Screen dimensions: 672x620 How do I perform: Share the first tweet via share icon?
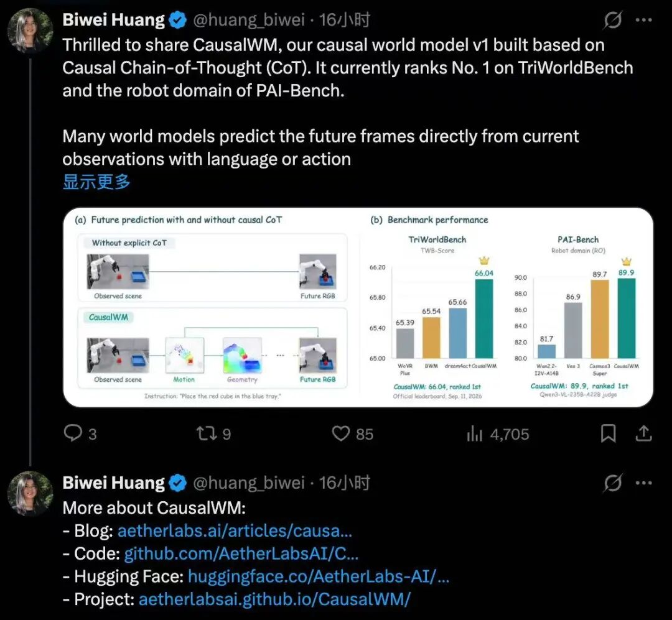(x=643, y=433)
